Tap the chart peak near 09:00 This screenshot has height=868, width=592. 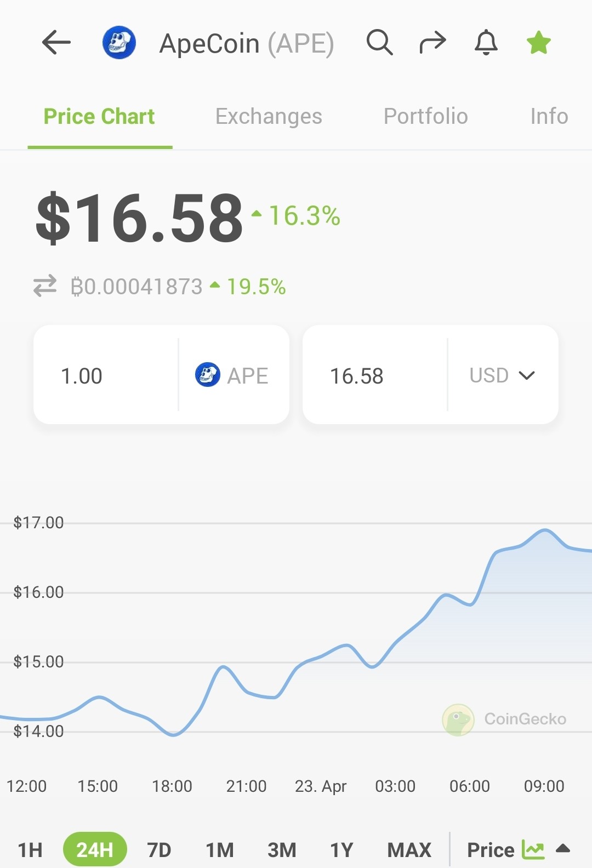544,530
